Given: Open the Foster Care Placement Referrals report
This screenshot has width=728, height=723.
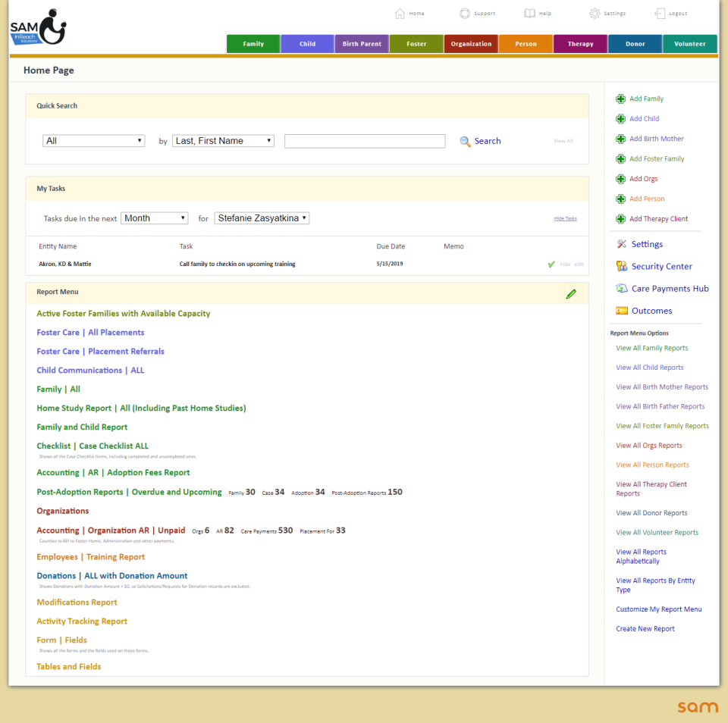Looking at the screenshot, I should pyautogui.click(x=100, y=351).
